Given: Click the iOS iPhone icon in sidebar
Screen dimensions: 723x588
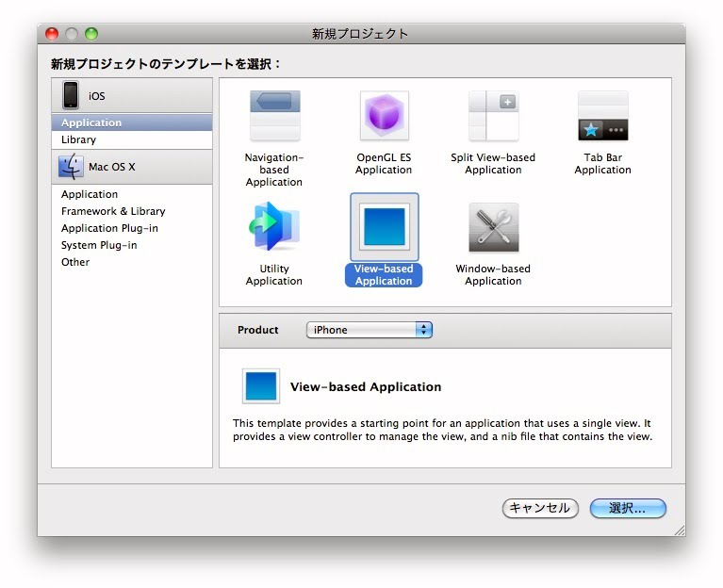Looking at the screenshot, I should (71, 95).
